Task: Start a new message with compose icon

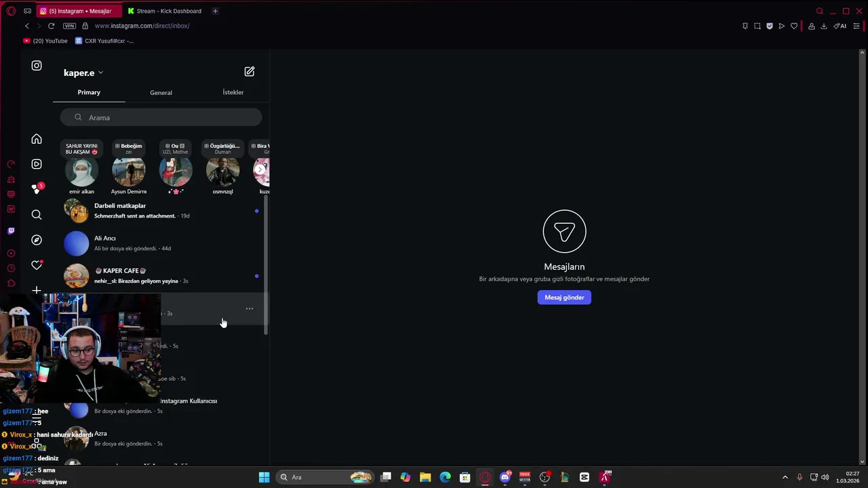Action: pyautogui.click(x=250, y=71)
